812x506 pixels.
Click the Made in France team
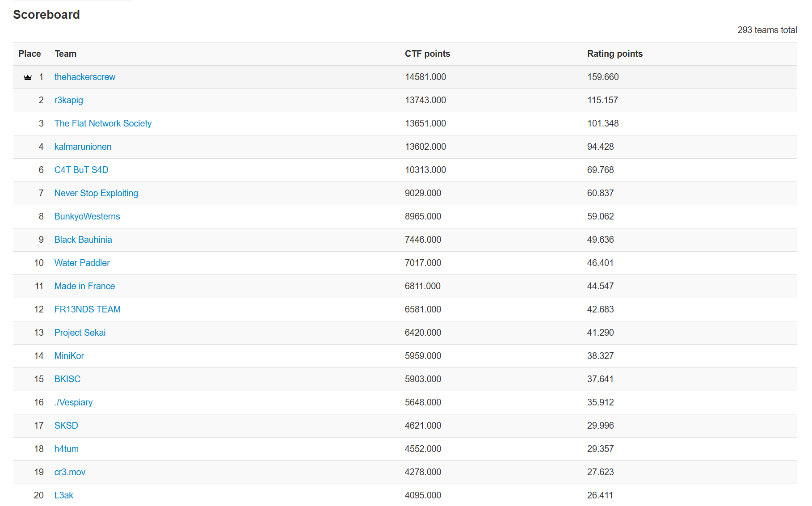pos(84,286)
